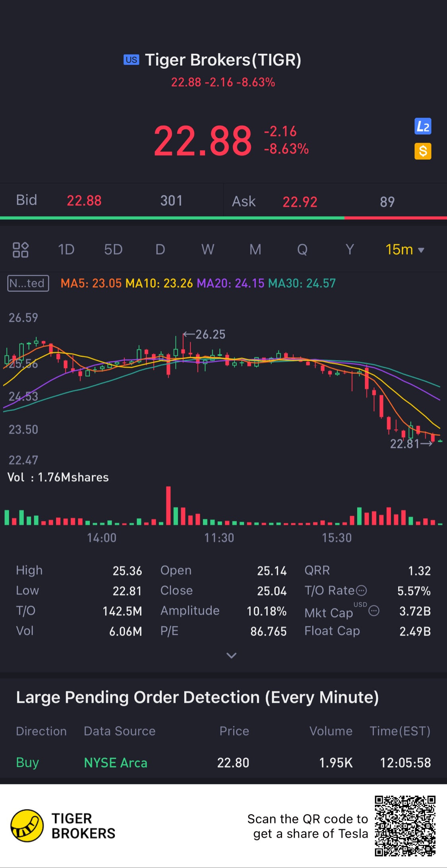The width and height of the screenshot is (447, 868).
Task: Tap the Vol : 1.76Mshares label
Action: point(58,477)
